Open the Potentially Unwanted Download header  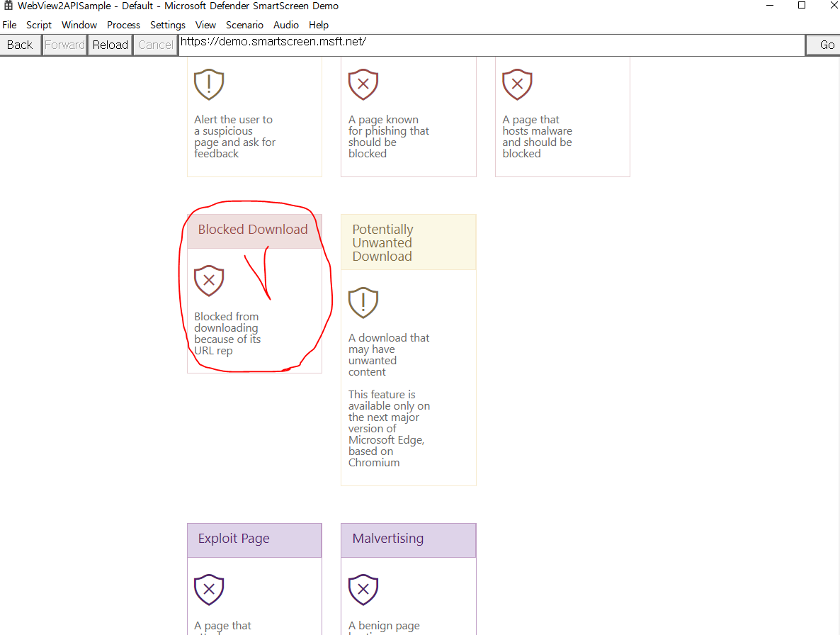(x=408, y=242)
